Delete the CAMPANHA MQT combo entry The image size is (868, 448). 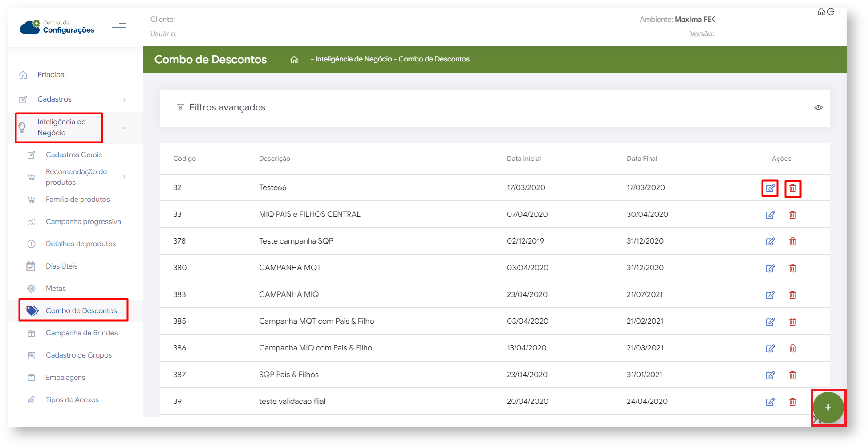(792, 268)
